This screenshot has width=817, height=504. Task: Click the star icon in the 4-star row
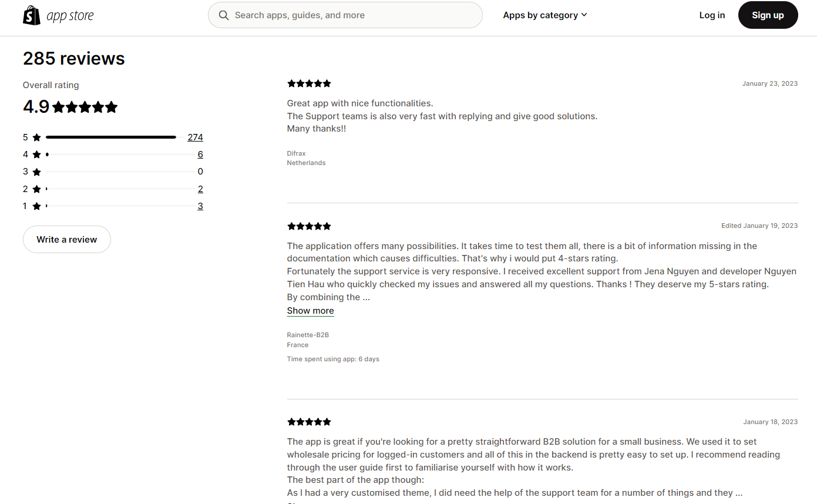37,154
